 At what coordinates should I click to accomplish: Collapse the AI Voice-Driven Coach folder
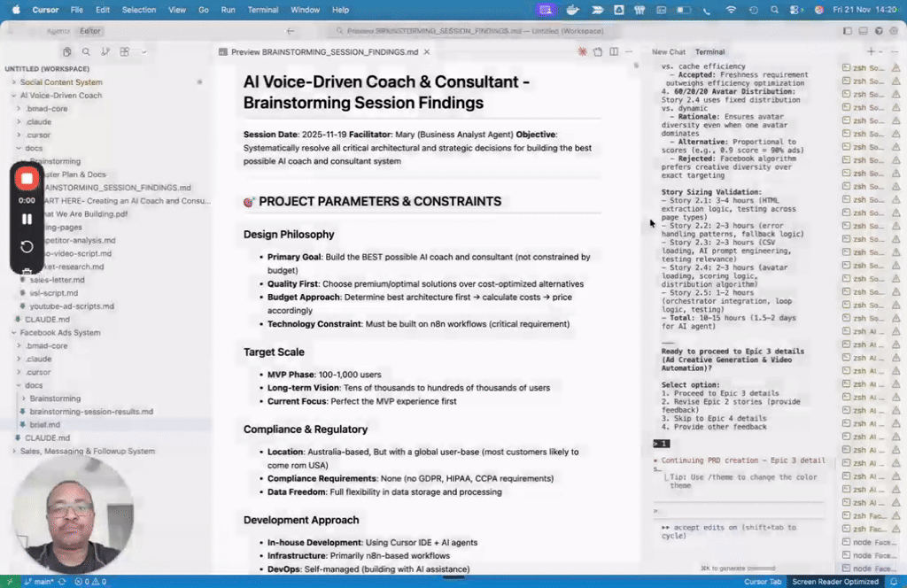(13, 95)
